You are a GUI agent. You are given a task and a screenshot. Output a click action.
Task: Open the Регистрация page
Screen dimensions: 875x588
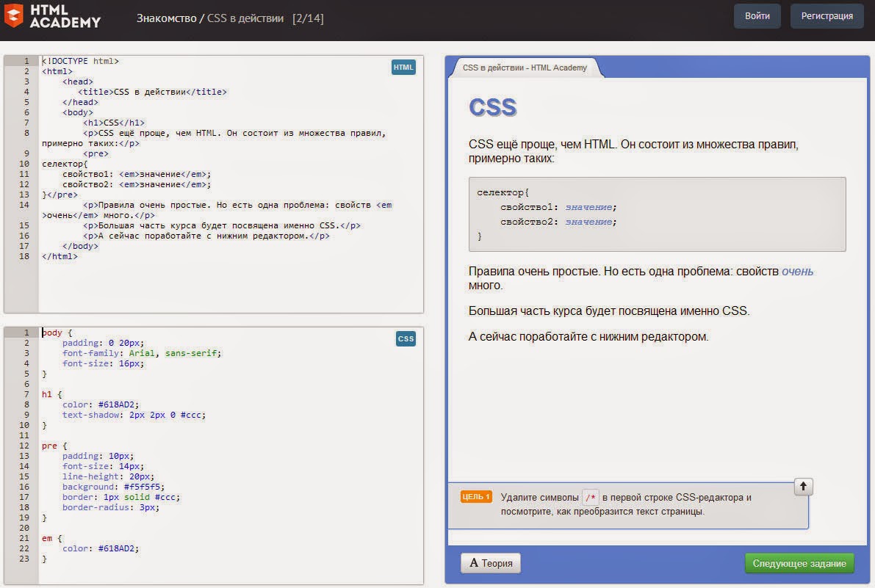pos(827,15)
